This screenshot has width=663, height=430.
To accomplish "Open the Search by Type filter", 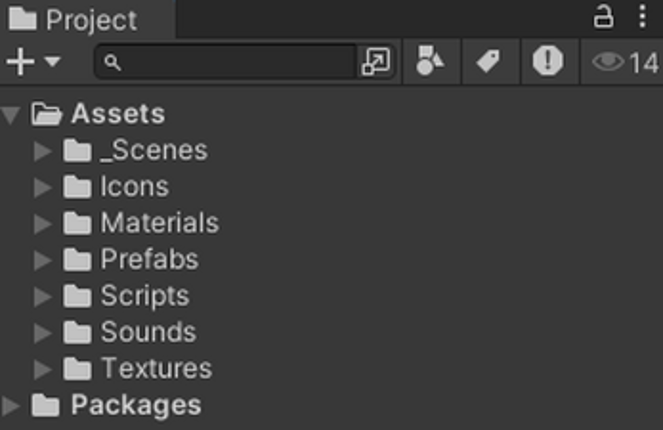I will [430, 62].
